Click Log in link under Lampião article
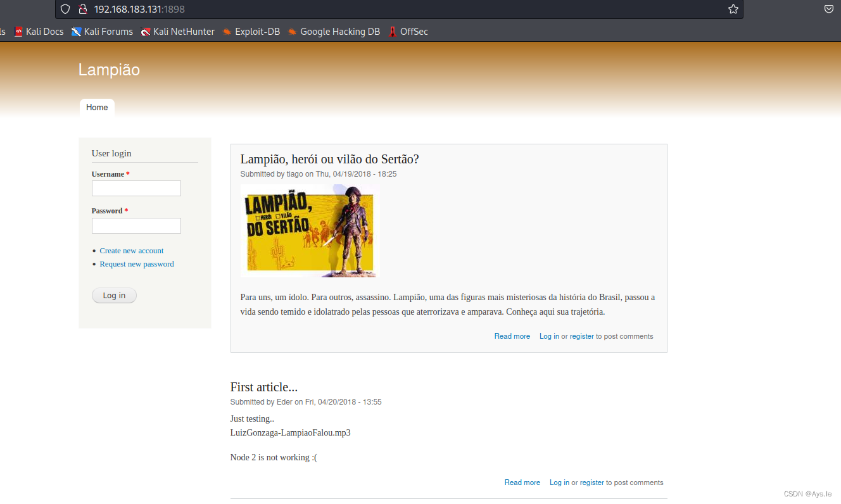 pyautogui.click(x=549, y=336)
